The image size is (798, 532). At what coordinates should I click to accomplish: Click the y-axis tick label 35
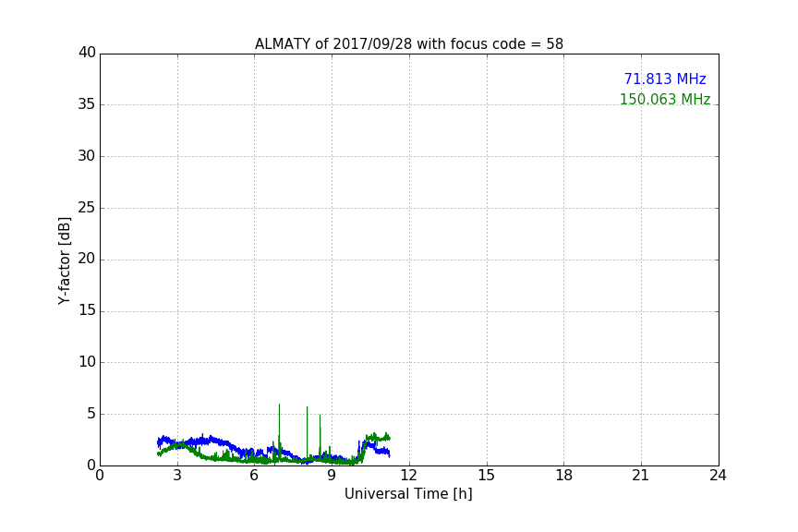pos(87,104)
